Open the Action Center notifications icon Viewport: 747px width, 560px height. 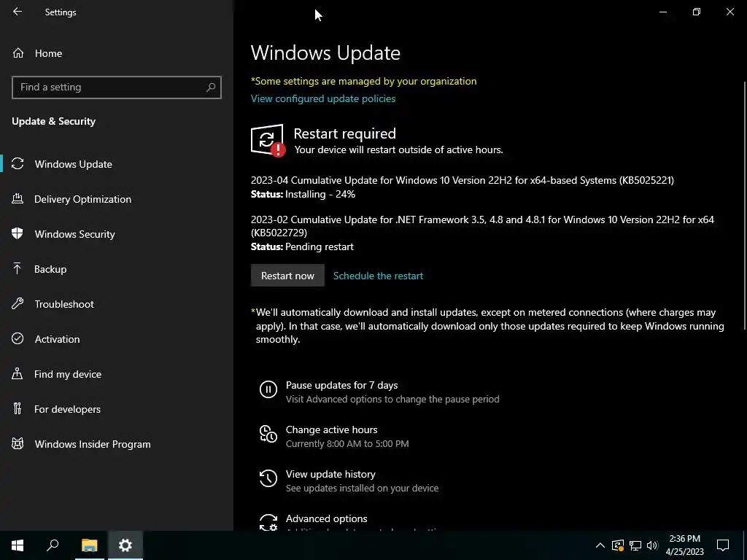[x=723, y=545]
